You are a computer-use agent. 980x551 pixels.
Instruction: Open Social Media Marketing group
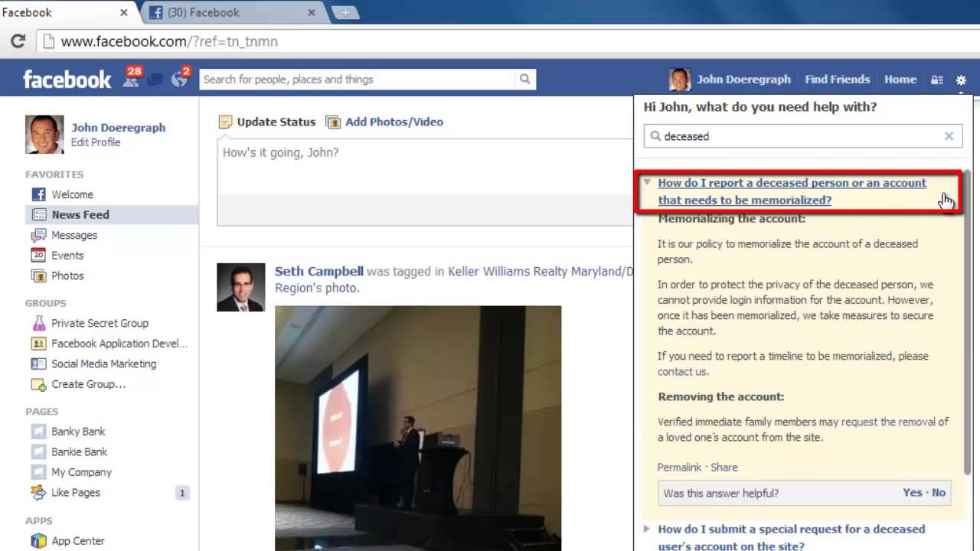click(103, 364)
